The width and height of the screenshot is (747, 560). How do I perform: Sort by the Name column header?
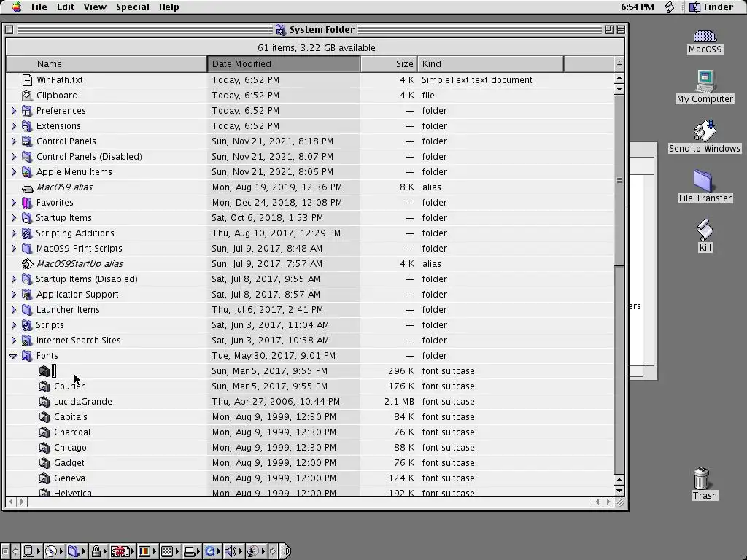(107, 64)
